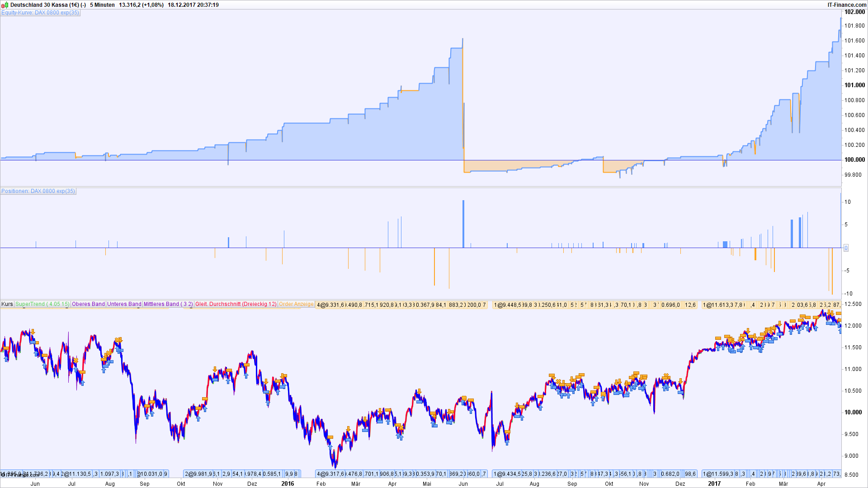868x488 pixels.
Task: Click the orange Order Anzeige label
Action: (x=296, y=304)
